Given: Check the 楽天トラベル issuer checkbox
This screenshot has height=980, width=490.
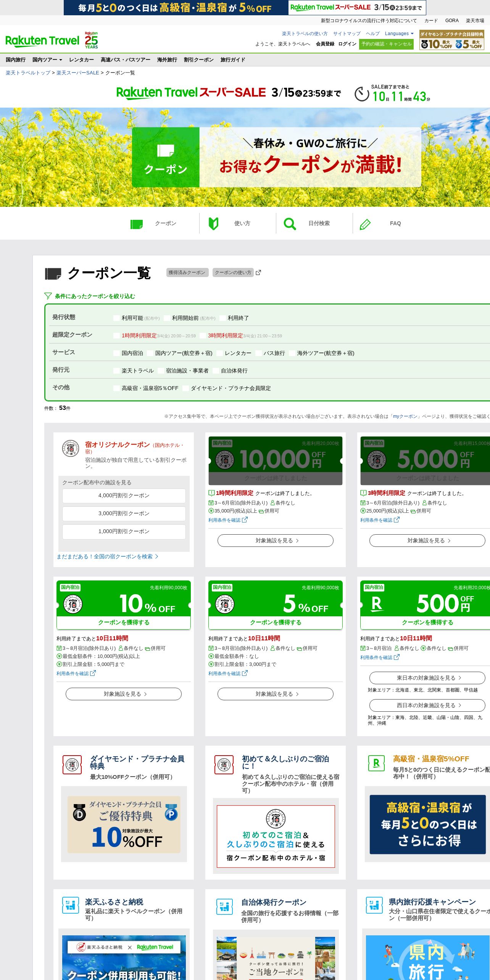Looking at the screenshot, I should [x=116, y=371].
